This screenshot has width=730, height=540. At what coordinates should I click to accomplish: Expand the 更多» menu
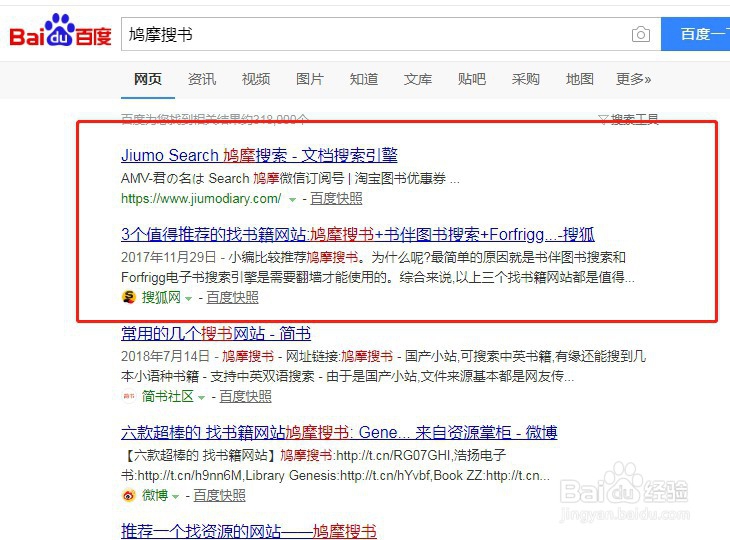coord(633,79)
